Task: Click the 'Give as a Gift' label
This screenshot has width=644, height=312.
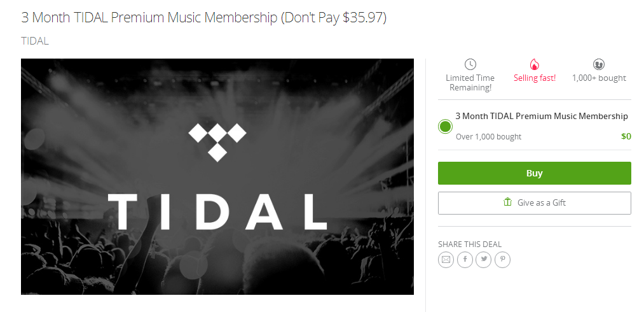Action: (x=541, y=202)
